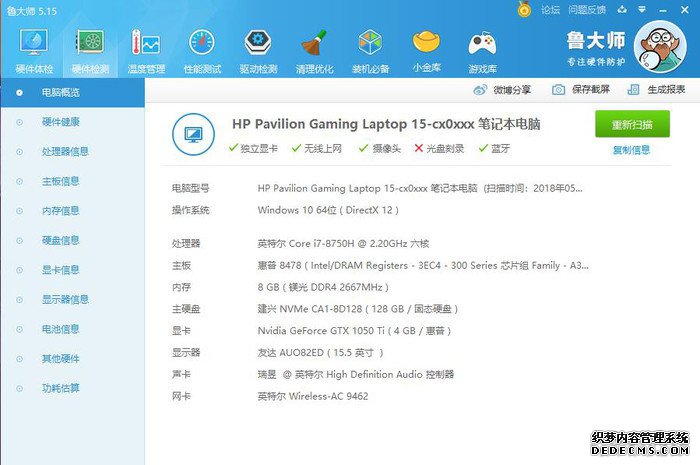Click the NVMe CA1-8D128 disk value
Viewport: 700px width, 465px height.
tap(358, 309)
